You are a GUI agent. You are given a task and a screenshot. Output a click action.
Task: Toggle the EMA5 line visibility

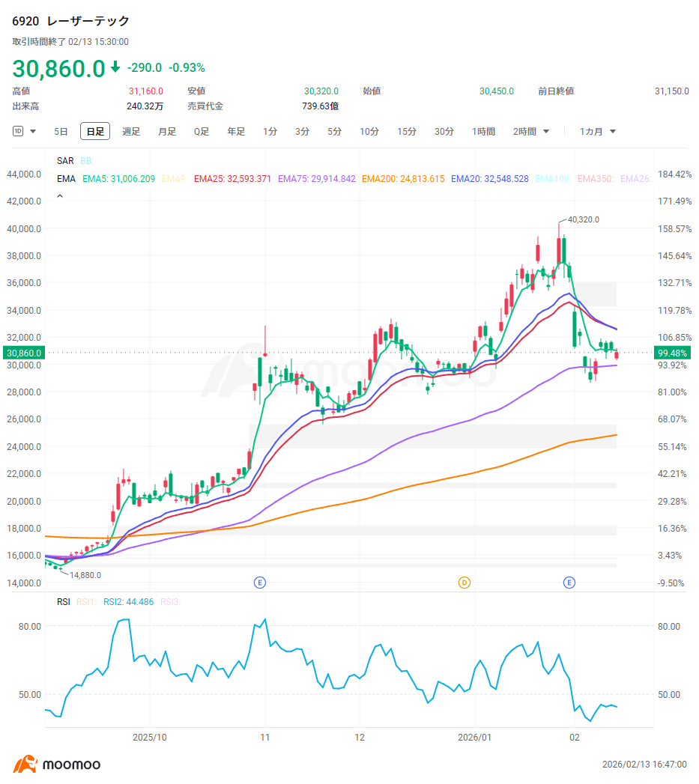click(118, 179)
